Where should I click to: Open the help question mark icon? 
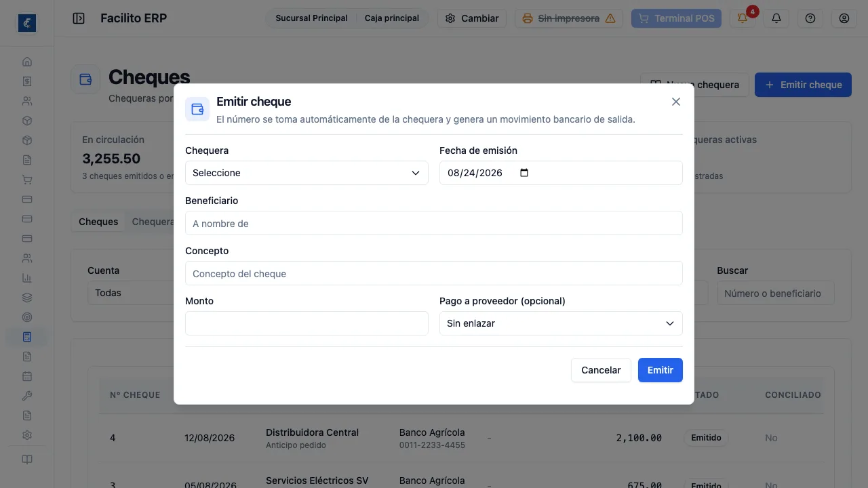(x=810, y=18)
